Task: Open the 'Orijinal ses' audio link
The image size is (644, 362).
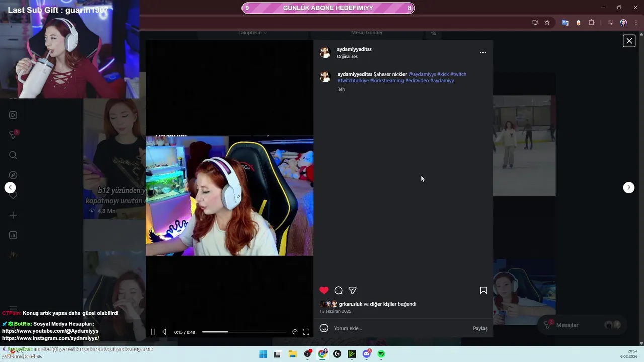Action: (x=347, y=56)
